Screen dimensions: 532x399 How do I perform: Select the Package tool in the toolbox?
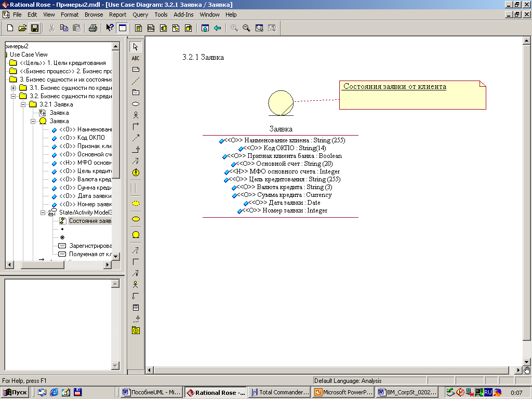tap(136, 92)
